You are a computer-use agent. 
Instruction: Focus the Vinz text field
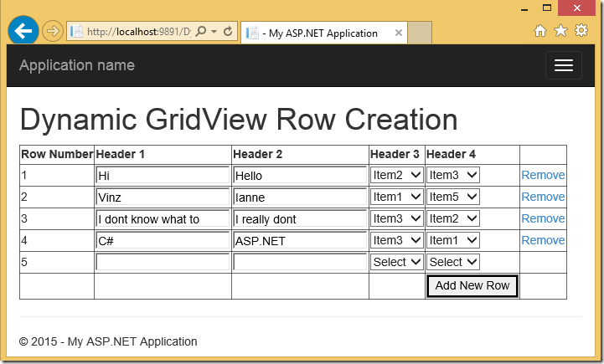point(163,197)
